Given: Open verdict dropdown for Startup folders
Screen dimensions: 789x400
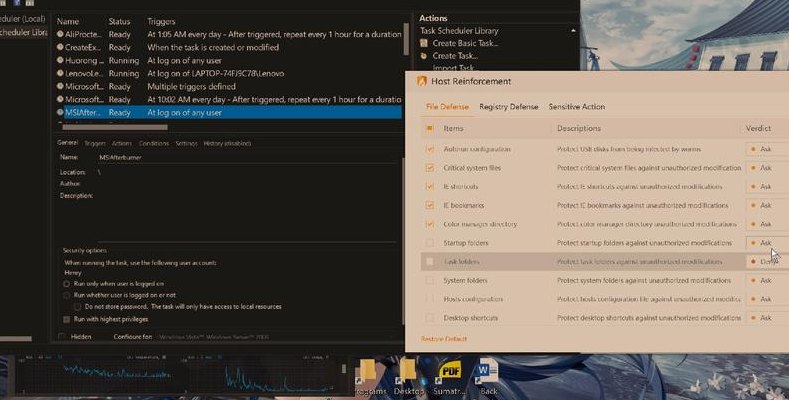Looking at the screenshot, I should pyautogui.click(x=767, y=243).
